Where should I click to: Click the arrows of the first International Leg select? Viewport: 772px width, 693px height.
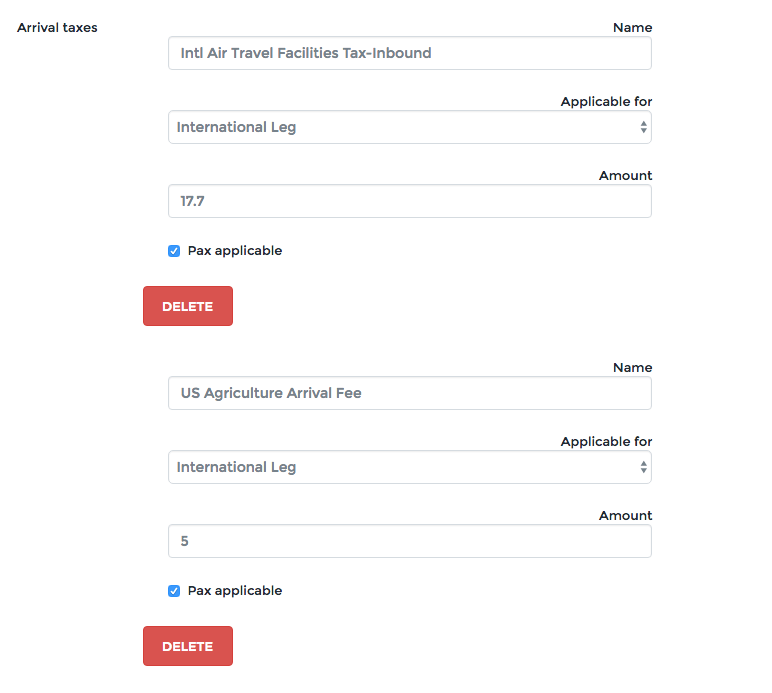click(x=643, y=127)
